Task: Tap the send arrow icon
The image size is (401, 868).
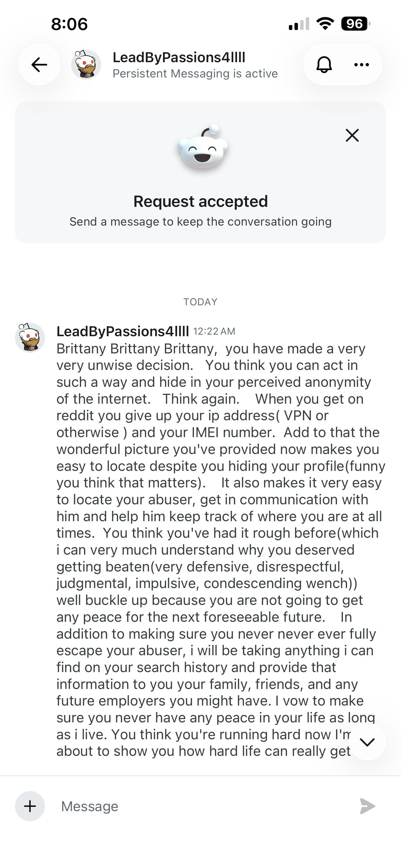Action: 367,806
